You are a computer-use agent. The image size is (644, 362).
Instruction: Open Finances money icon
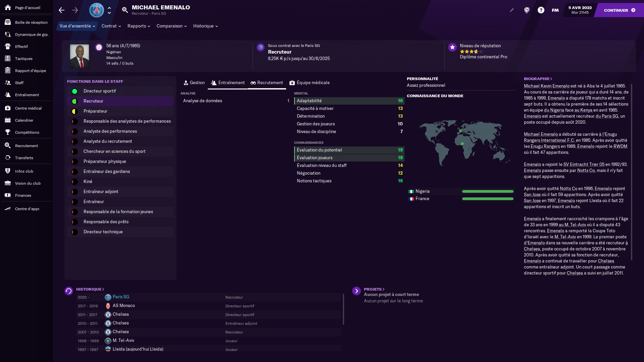tap(8, 195)
